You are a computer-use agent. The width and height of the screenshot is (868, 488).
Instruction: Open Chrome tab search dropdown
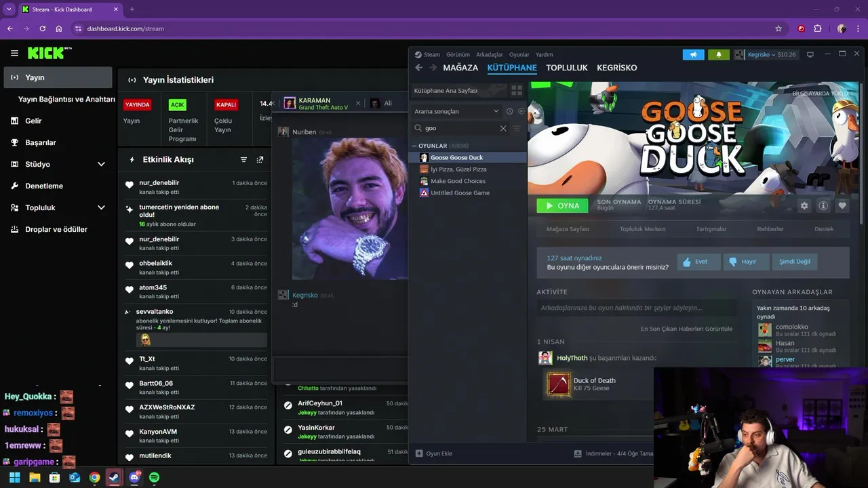pos(9,9)
